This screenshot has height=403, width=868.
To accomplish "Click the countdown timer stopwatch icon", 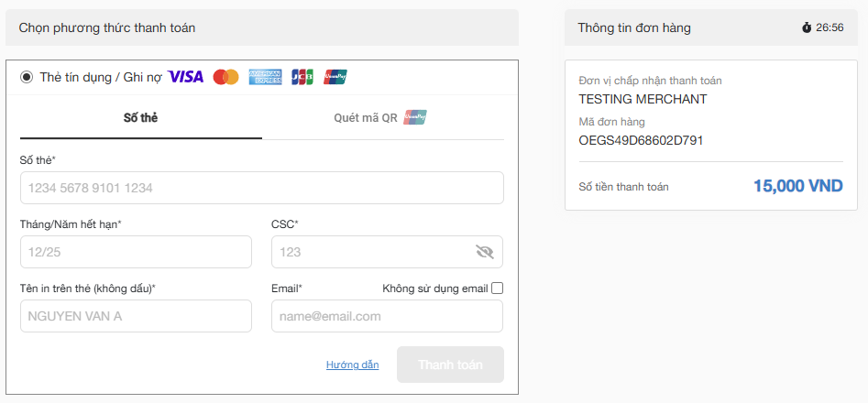I will [807, 27].
